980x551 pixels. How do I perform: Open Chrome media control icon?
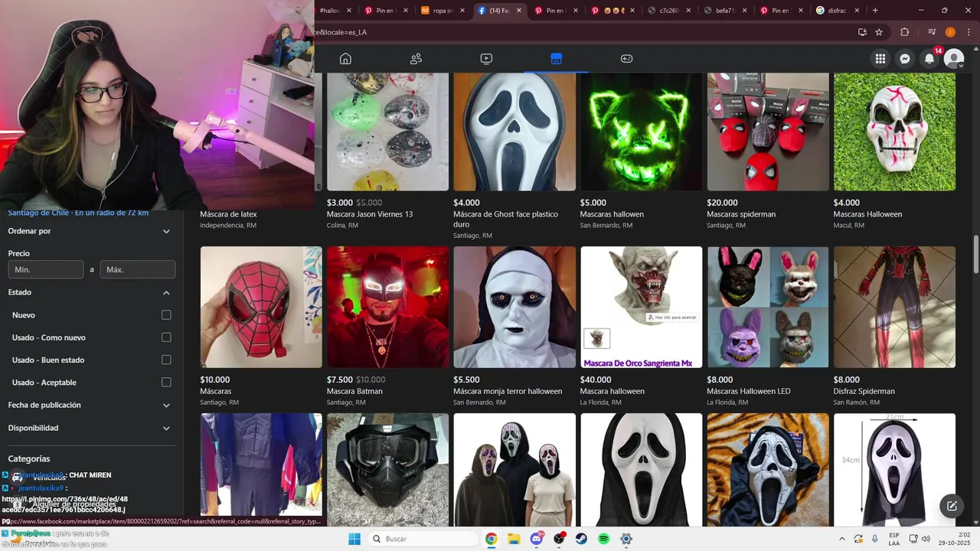point(932,32)
